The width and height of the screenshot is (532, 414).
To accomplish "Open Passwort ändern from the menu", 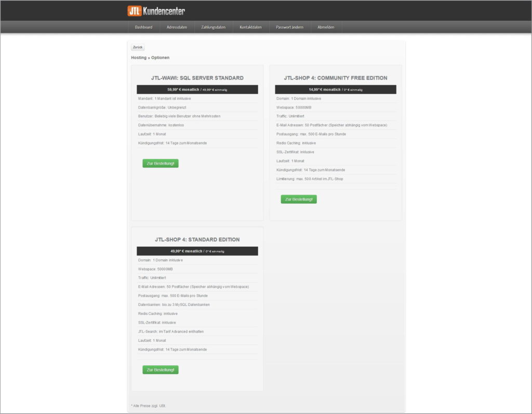I will point(289,27).
